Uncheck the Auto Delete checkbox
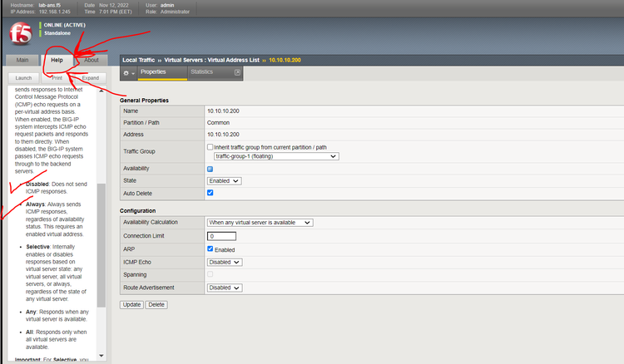The image size is (624, 364). click(x=210, y=193)
